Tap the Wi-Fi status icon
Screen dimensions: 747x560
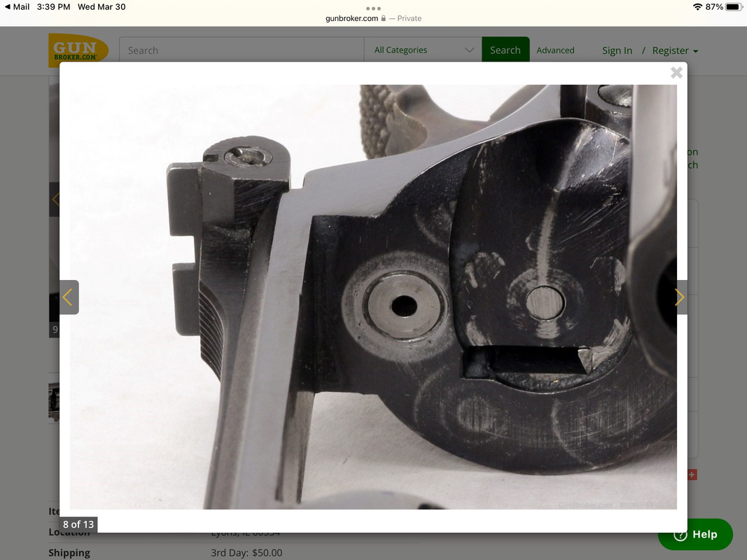click(697, 7)
